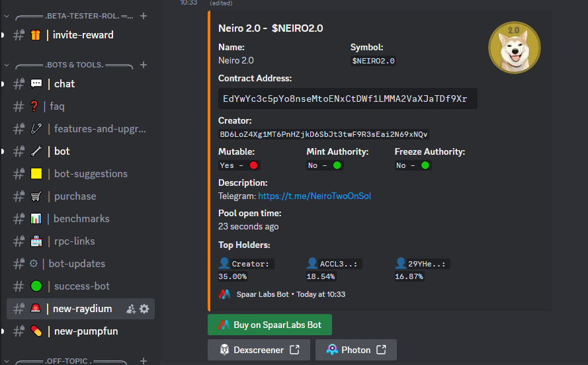588x365 pixels.
Task: Open the rpc-links channel
Action: [81, 241]
